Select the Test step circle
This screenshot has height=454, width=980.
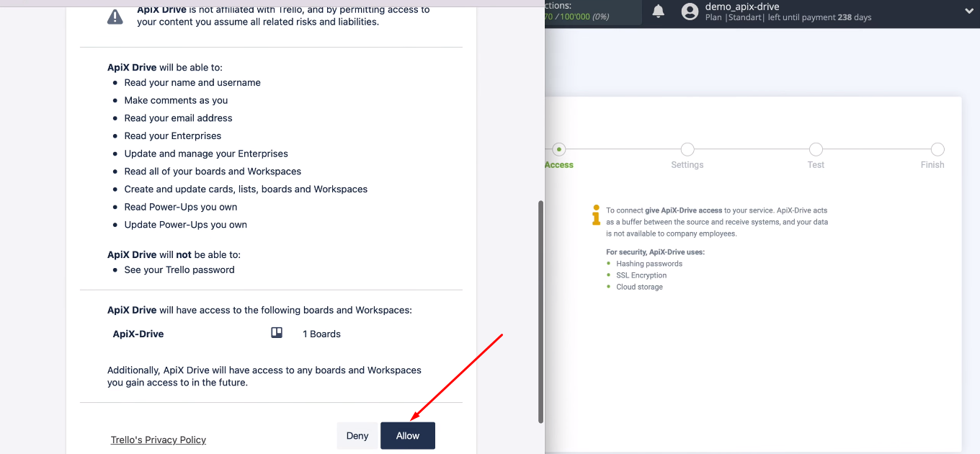pyautogui.click(x=816, y=149)
